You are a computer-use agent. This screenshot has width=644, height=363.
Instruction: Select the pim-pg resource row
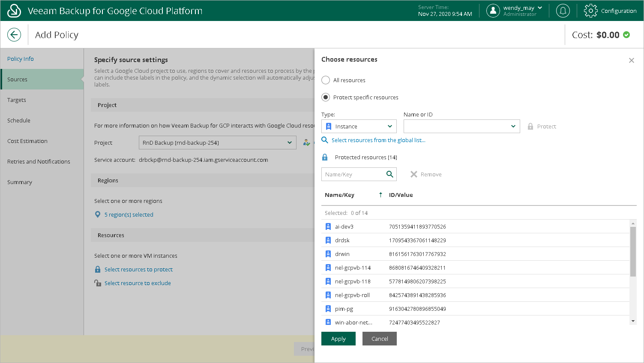tap(475, 309)
